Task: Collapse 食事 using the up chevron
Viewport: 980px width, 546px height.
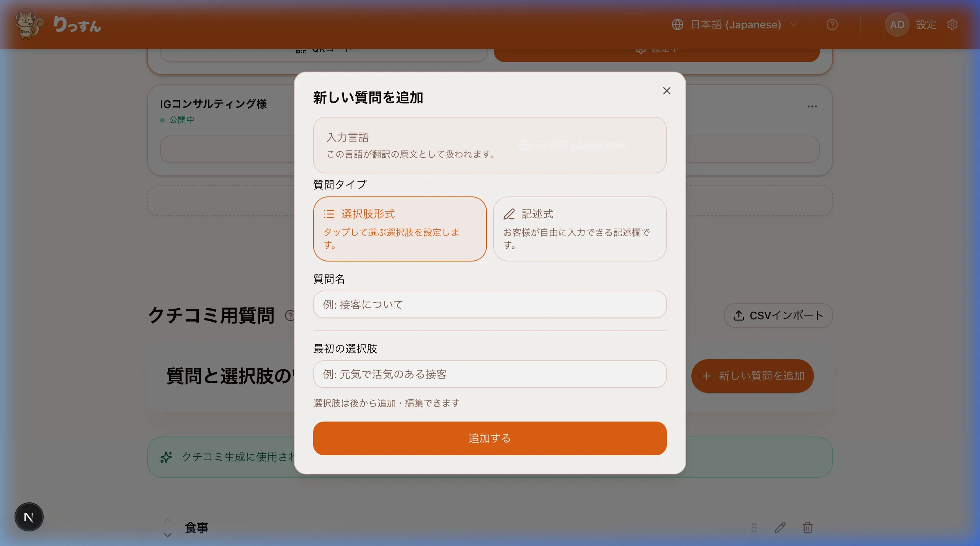Action: tap(167, 520)
